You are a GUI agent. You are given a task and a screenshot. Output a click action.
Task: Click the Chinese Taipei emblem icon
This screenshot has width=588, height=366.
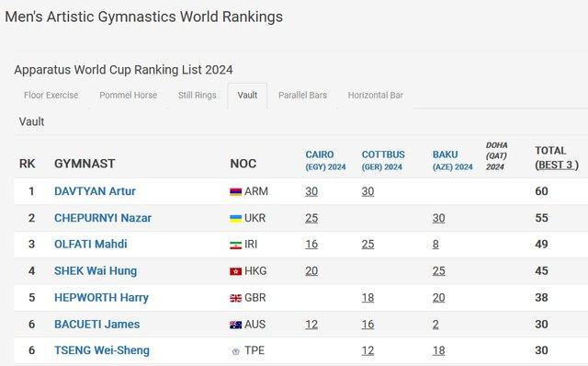coord(235,351)
